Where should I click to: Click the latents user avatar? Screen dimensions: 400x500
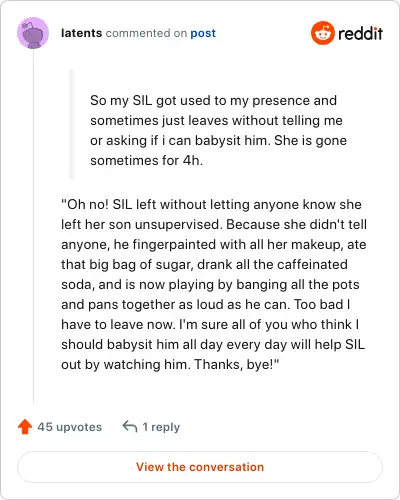(33, 33)
